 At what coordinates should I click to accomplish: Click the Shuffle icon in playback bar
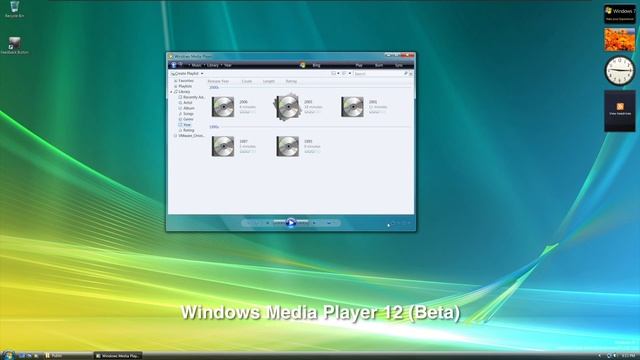point(248,223)
